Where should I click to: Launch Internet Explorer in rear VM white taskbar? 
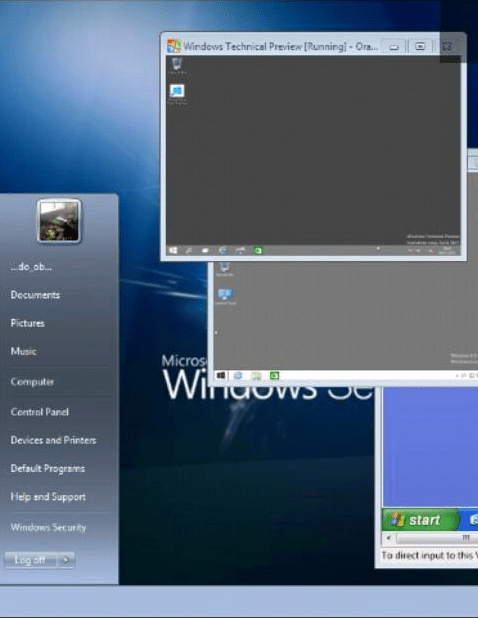238,376
